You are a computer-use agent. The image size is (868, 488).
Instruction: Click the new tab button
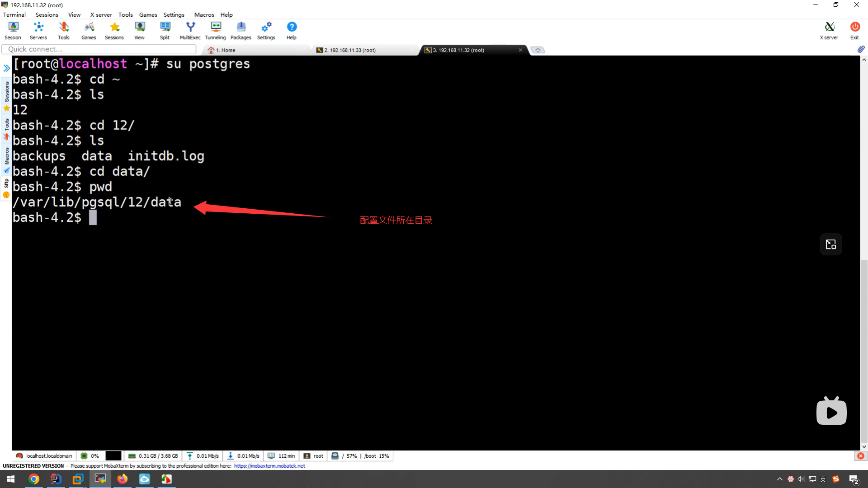(x=538, y=50)
